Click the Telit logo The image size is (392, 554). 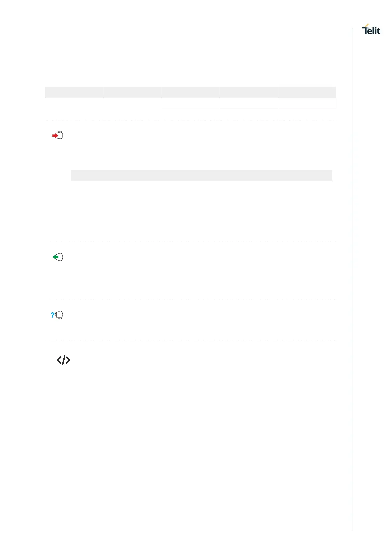371,29
